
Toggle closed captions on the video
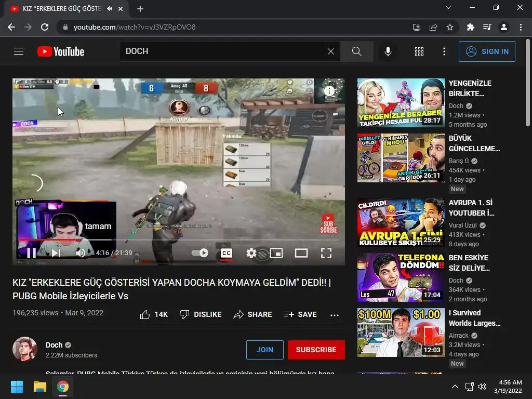227,253
